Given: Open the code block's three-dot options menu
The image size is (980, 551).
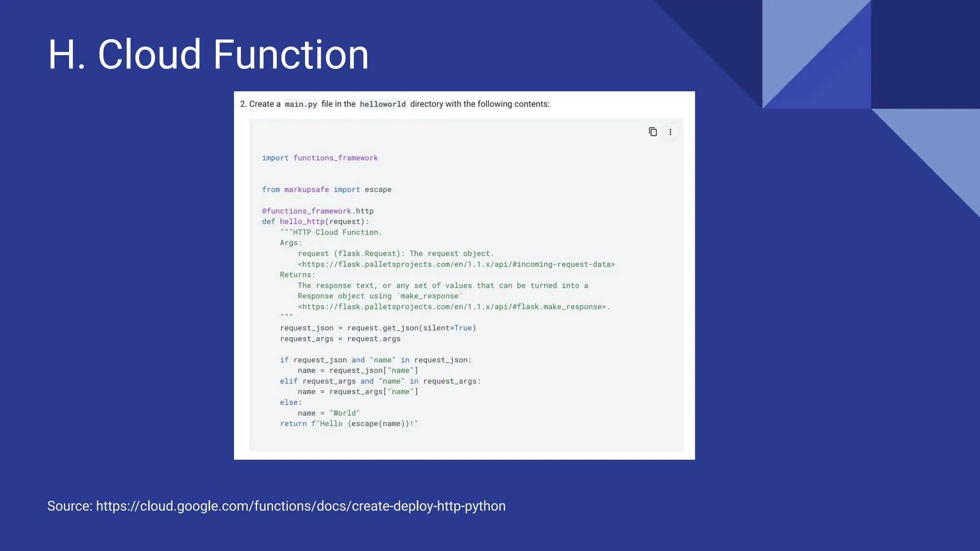Looking at the screenshot, I should 670,132.
